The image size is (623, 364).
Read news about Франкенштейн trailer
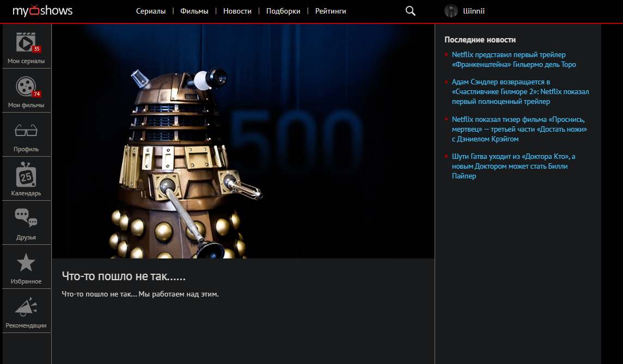pyautogui.click(x=514, y=59)
